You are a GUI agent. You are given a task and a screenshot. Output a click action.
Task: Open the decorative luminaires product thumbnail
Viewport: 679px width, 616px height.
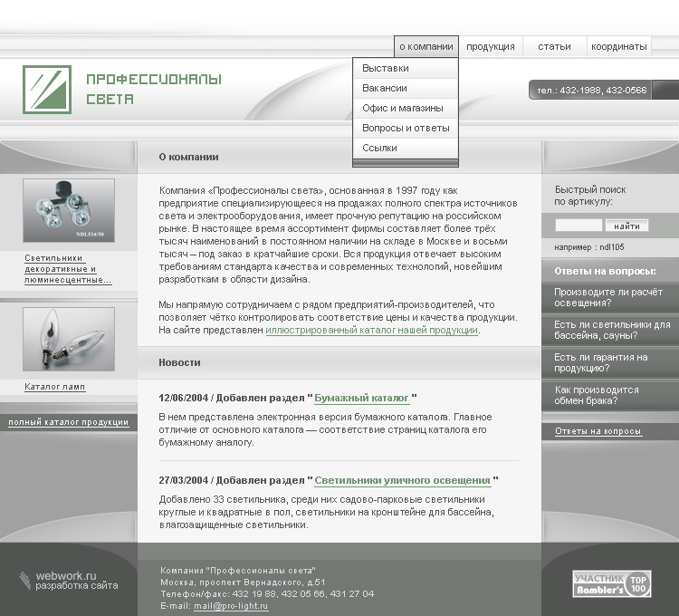(69, 210)
